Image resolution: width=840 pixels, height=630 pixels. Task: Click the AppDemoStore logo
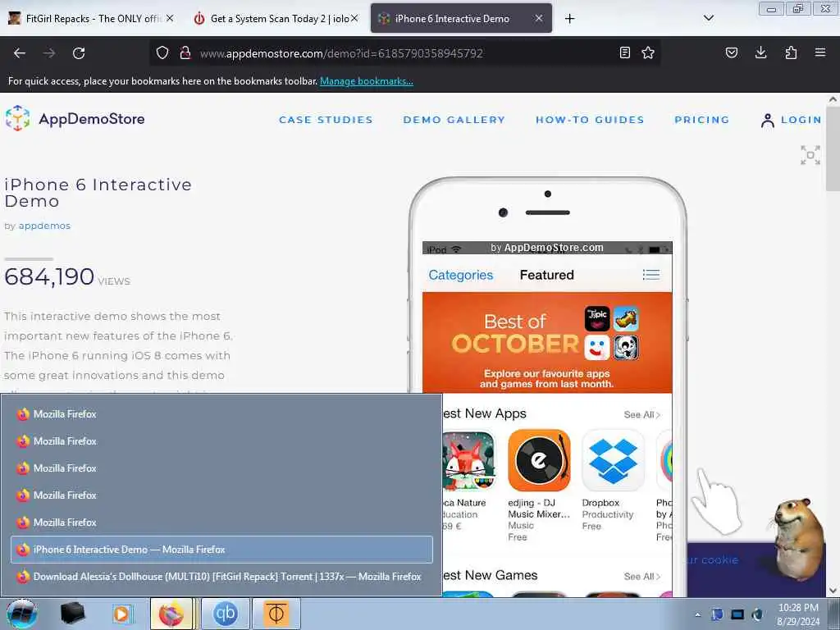click(75, 119)
